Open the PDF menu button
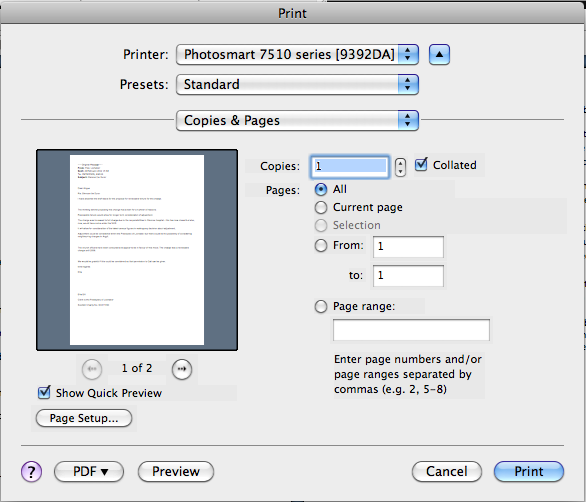This screenshot has height=502, width=586. pyautogui.click(x=89, y=471)
